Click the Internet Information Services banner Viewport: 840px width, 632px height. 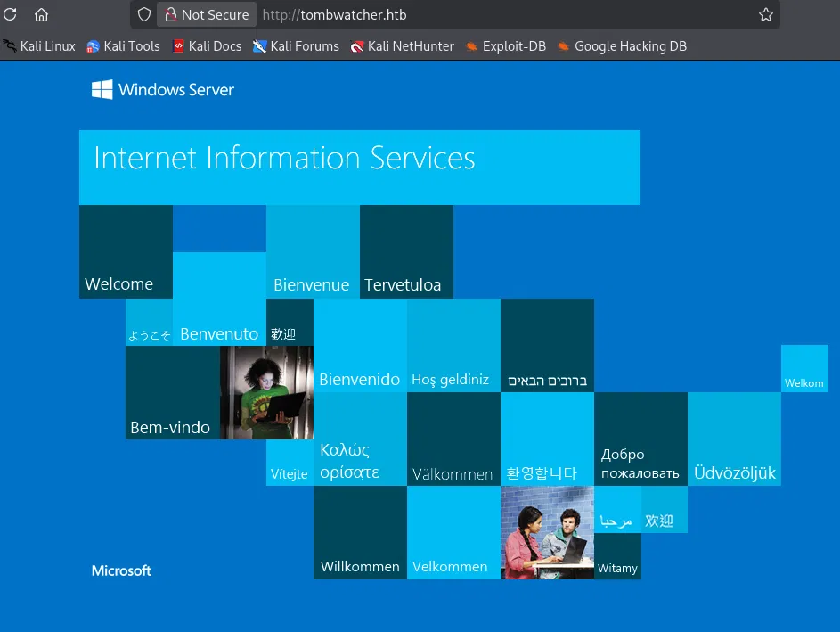tap(360, 168)
